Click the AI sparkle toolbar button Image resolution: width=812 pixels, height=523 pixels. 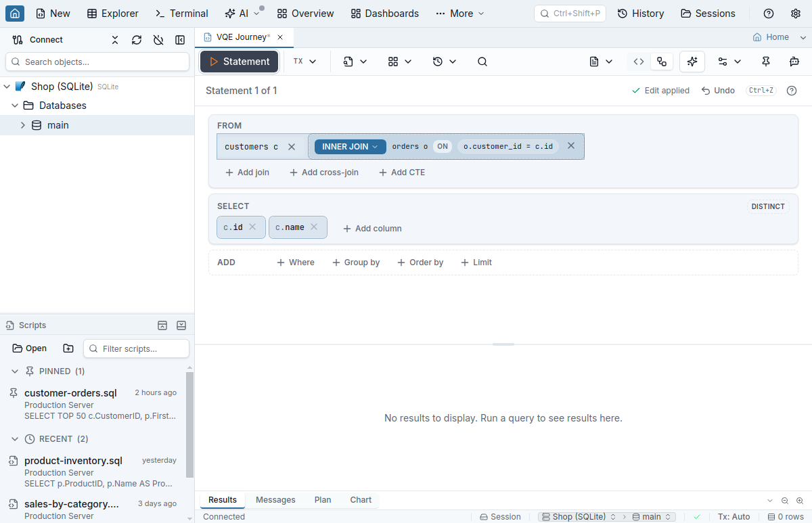[692, 62]
